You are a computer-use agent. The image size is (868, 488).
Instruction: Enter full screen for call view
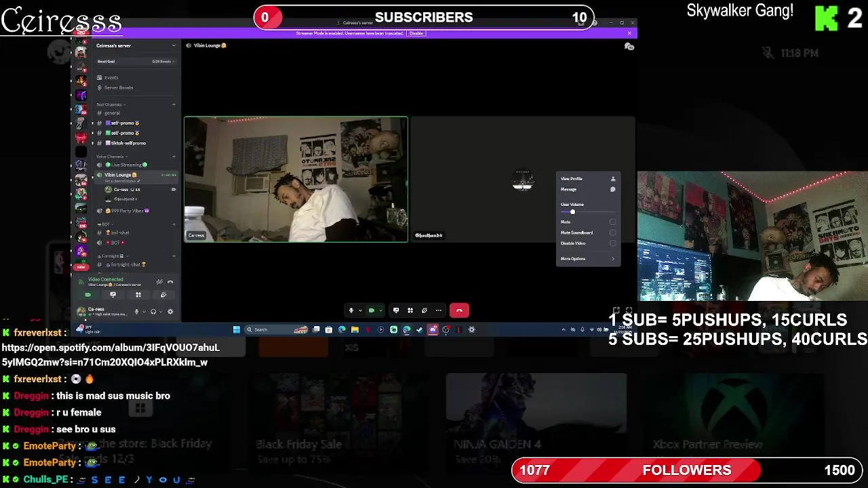point(629,310)
